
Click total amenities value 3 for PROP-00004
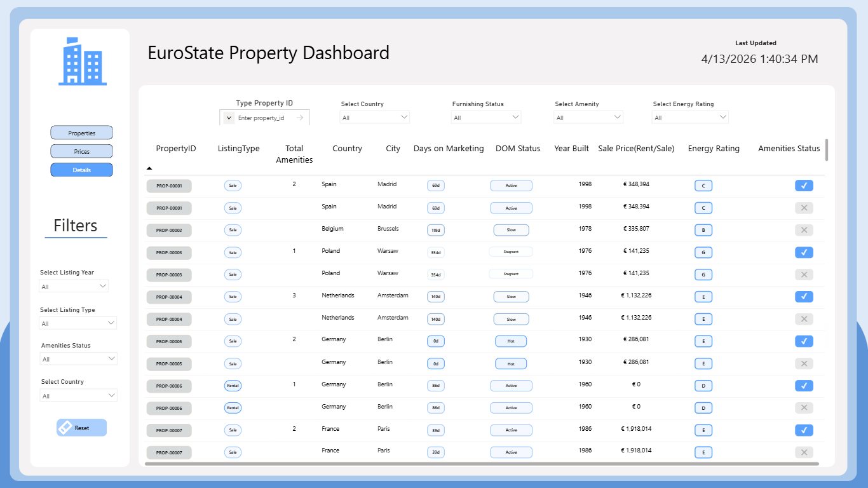294,295
